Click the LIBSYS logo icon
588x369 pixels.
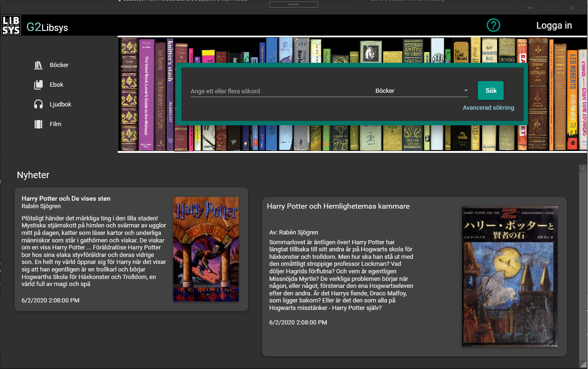[x=11, y=25]
